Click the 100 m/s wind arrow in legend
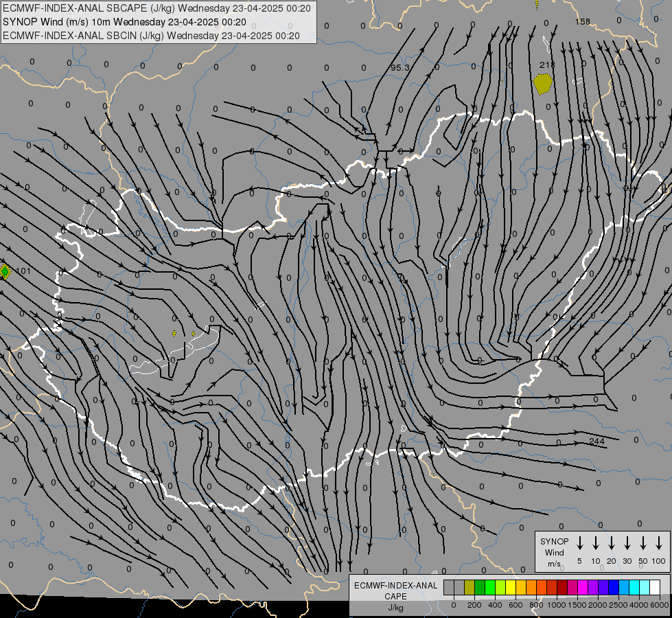The height and width of the screenshot is (618, 672). click(659, 543)
